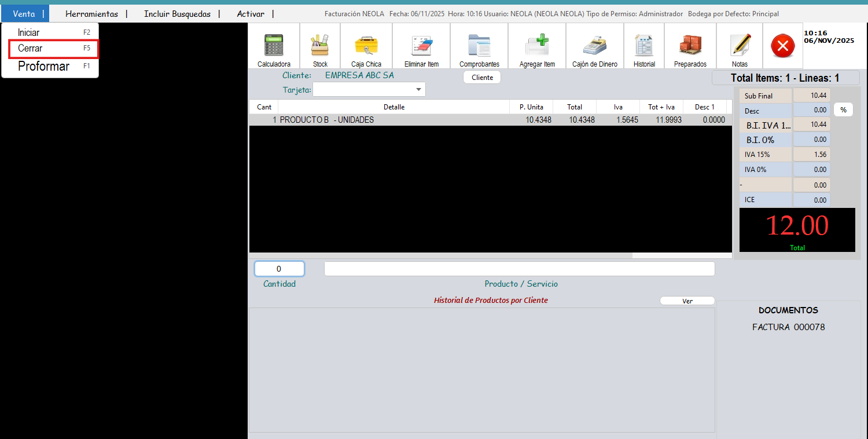Choose Proformar in the Venta menu
This screenshot has width=868, height=439.
[x=44, y=66]
